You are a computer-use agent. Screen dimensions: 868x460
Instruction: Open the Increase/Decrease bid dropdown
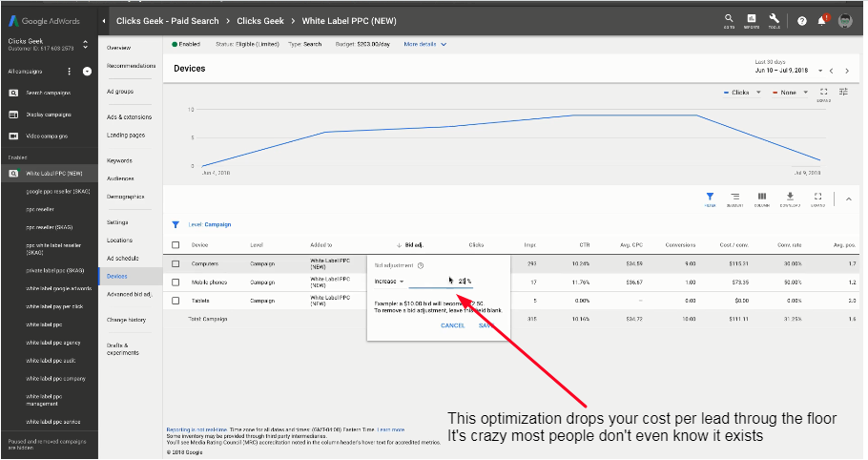tap(389, 282)
